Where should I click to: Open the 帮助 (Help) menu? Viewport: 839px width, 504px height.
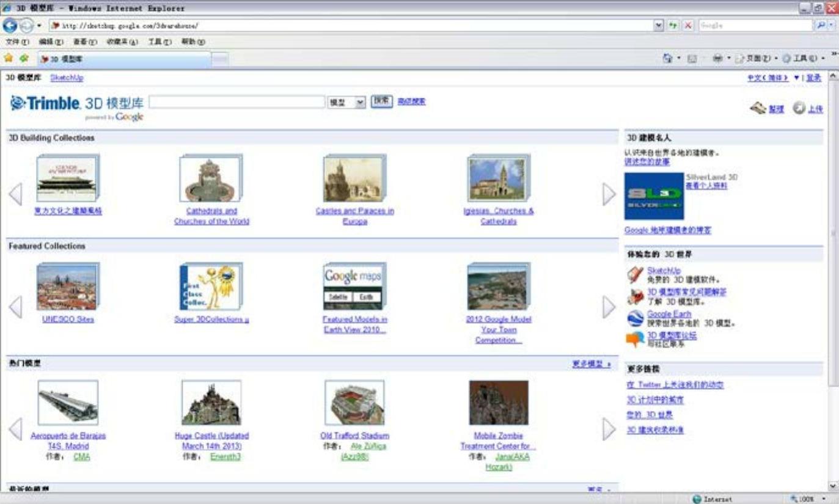click(x=192, y=42)
